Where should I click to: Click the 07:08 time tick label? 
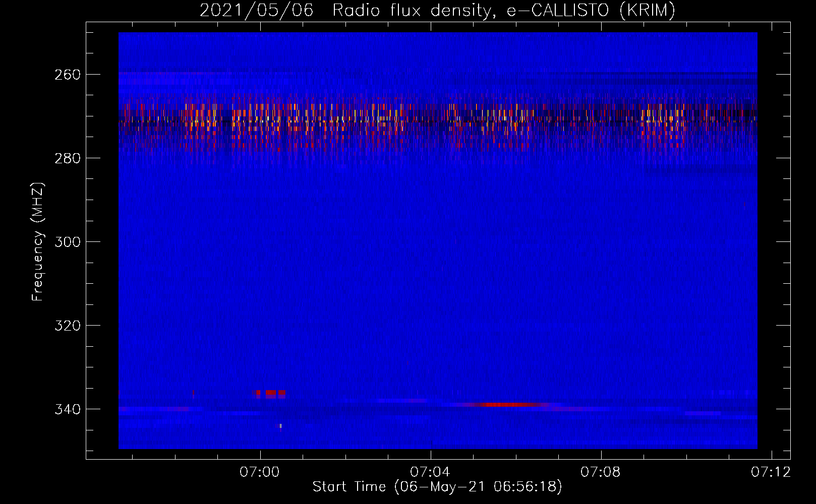[601, 472]
